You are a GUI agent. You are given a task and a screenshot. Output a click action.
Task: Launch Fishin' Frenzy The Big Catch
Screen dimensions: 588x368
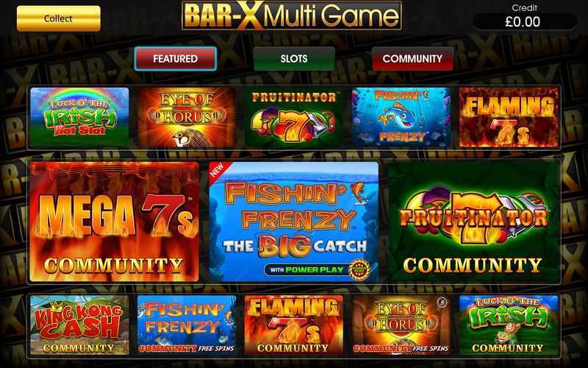(293, 222)
